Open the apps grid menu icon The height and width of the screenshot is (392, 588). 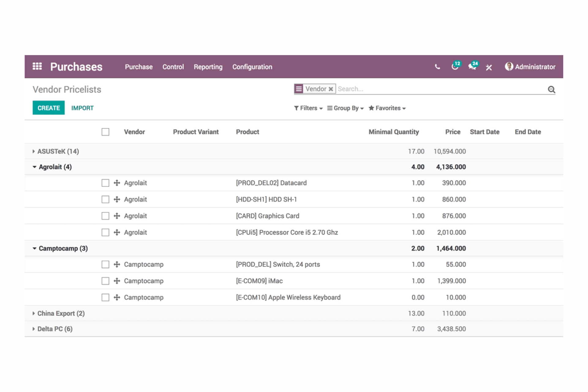(x=37, y=66)
